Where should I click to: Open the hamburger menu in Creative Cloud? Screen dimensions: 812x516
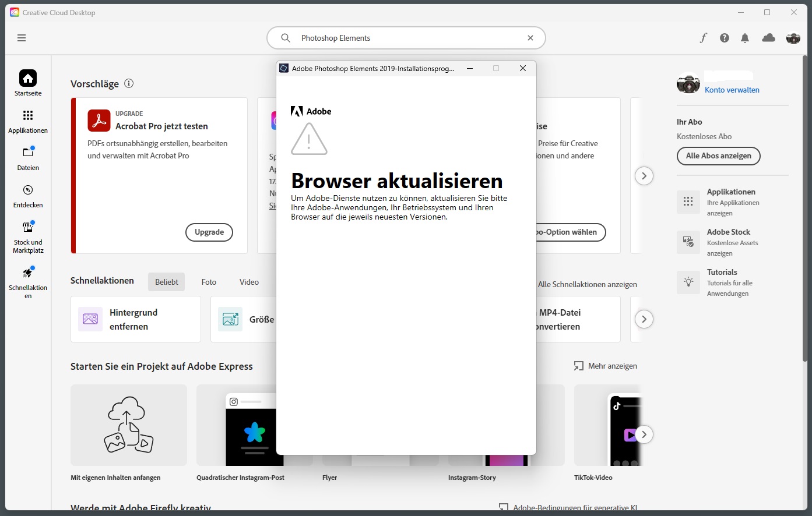[x=22, y=38]
